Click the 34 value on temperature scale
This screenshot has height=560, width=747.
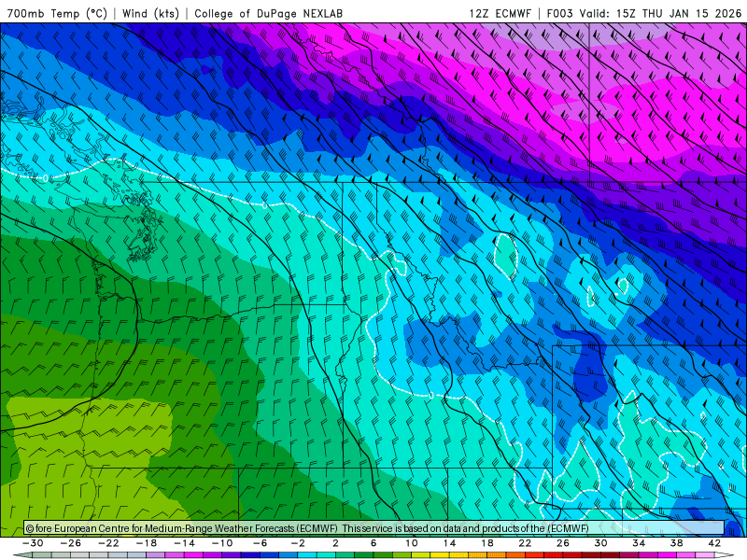pos(639,543)
